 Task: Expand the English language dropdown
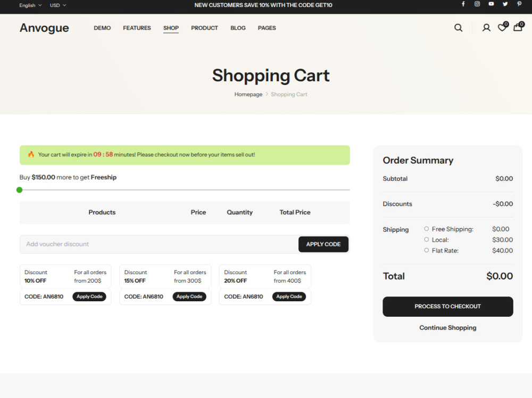pos(30,5)
